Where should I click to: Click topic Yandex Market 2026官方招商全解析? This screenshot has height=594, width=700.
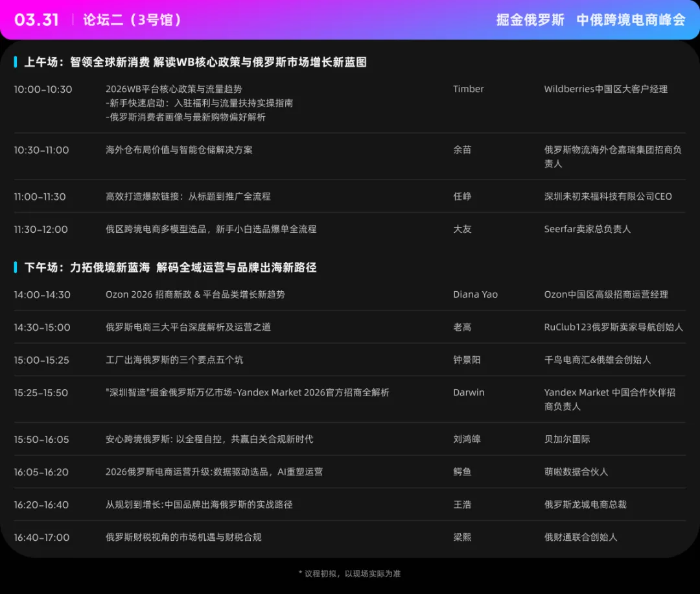coord(248,392)
